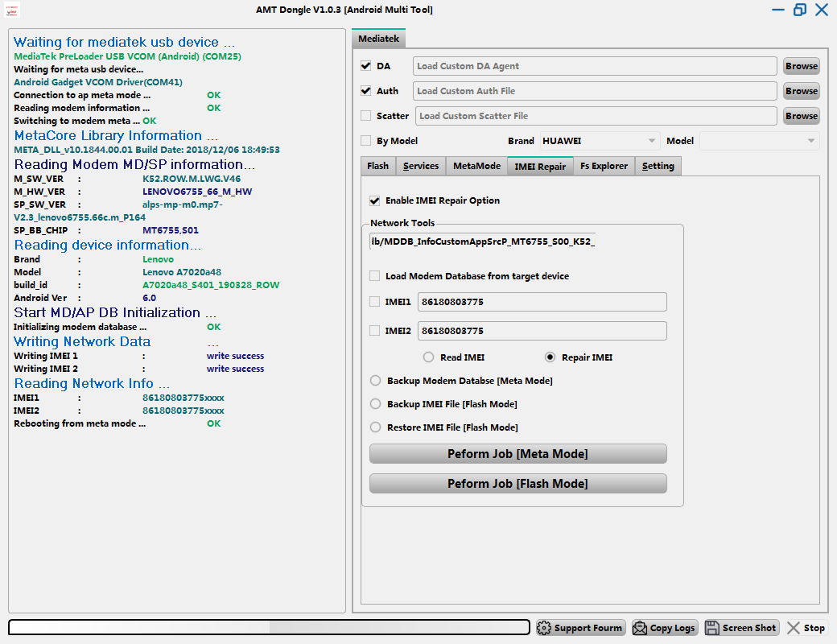837x644 pixels.
Task: Focus the Load Custom Scatter File field
Action: click(x=596, y=117)
